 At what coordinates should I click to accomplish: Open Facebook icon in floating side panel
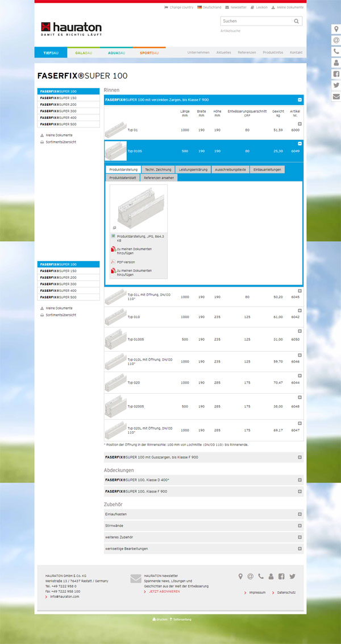336,75
